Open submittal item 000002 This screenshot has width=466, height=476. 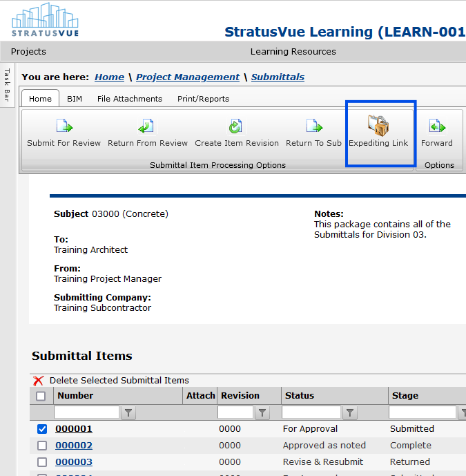point(74,446)
